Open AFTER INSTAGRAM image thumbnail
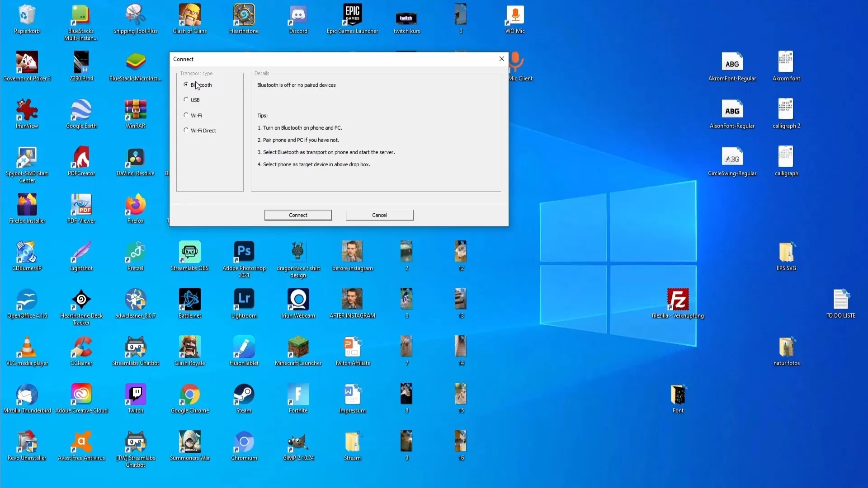Image resolution: width=868 pixels, height=488 pixels. point(352,304)
